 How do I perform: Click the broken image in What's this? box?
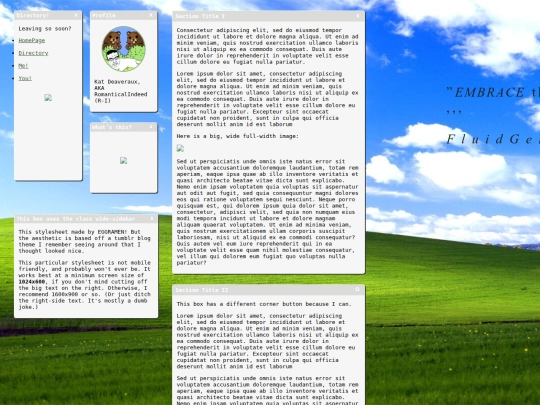tap(124, 160)
